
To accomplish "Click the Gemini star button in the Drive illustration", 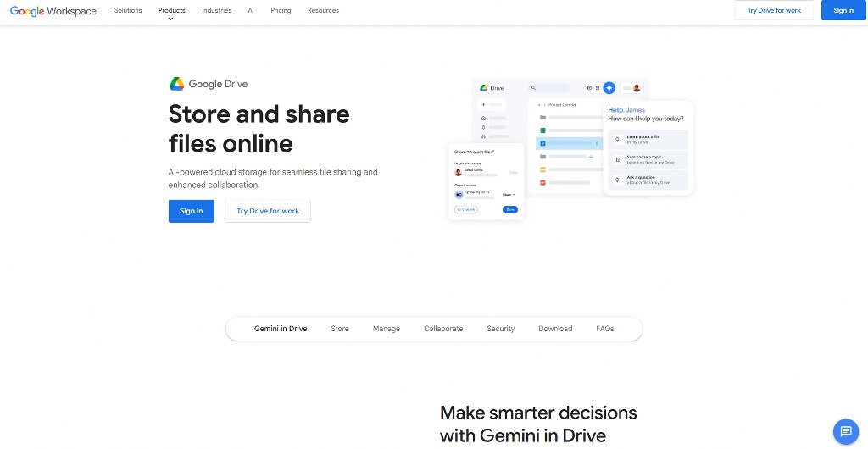I will [x=609, y=88].
